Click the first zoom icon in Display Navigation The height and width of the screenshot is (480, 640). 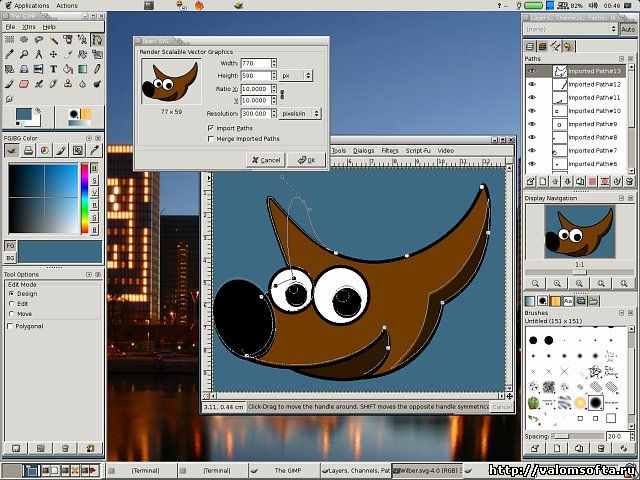tap(536, 283)
